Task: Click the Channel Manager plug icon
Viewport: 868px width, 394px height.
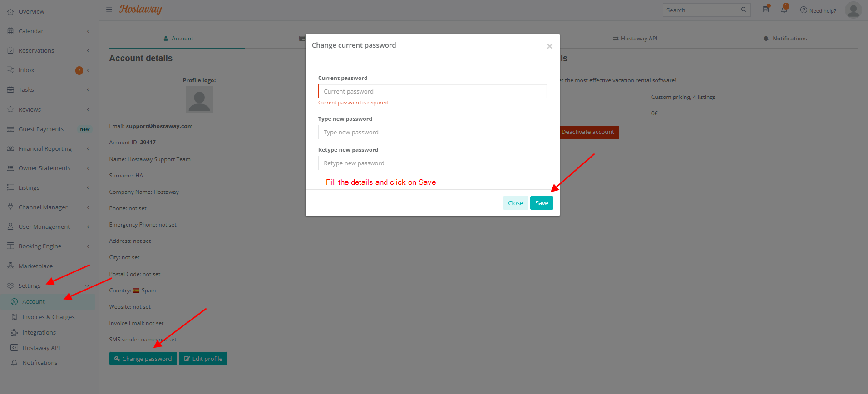Action: click(10, 207)
